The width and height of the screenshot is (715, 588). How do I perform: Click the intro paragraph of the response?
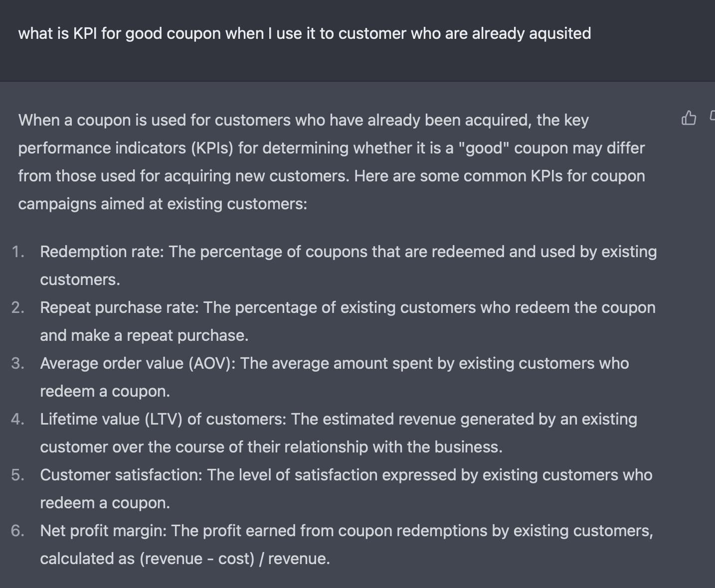click(x=332, y=162)
